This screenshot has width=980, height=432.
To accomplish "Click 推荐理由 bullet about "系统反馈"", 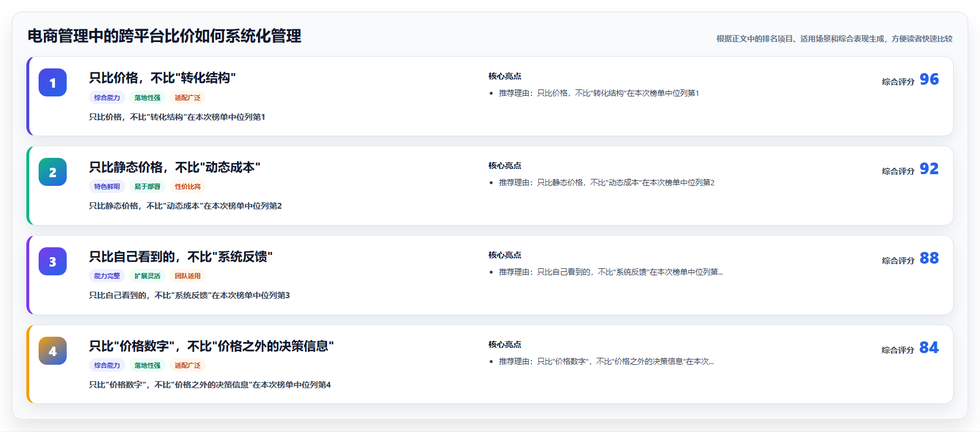I will pos(611,272).
